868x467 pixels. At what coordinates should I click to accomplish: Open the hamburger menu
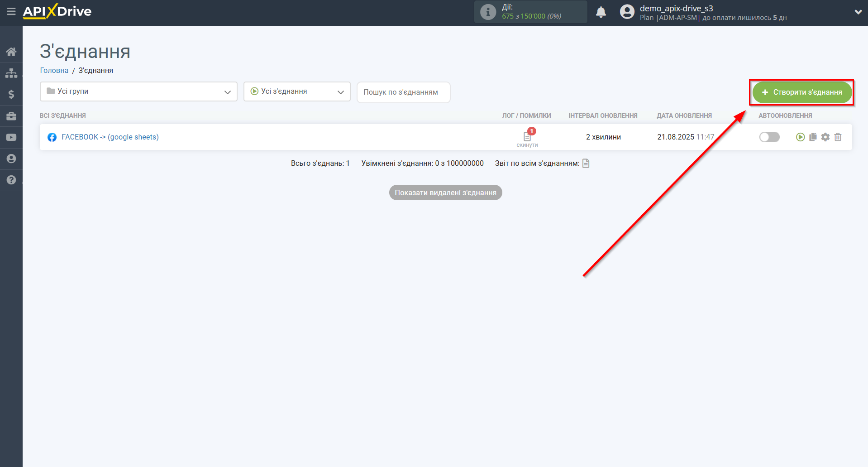coord(11,11)
